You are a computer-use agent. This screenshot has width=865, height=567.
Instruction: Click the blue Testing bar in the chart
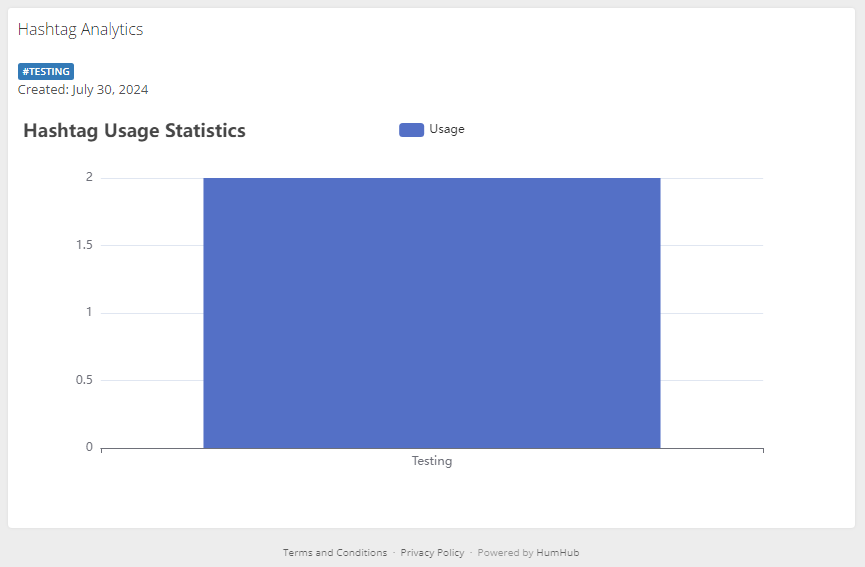pyautogui.click(x=431, y=312)
